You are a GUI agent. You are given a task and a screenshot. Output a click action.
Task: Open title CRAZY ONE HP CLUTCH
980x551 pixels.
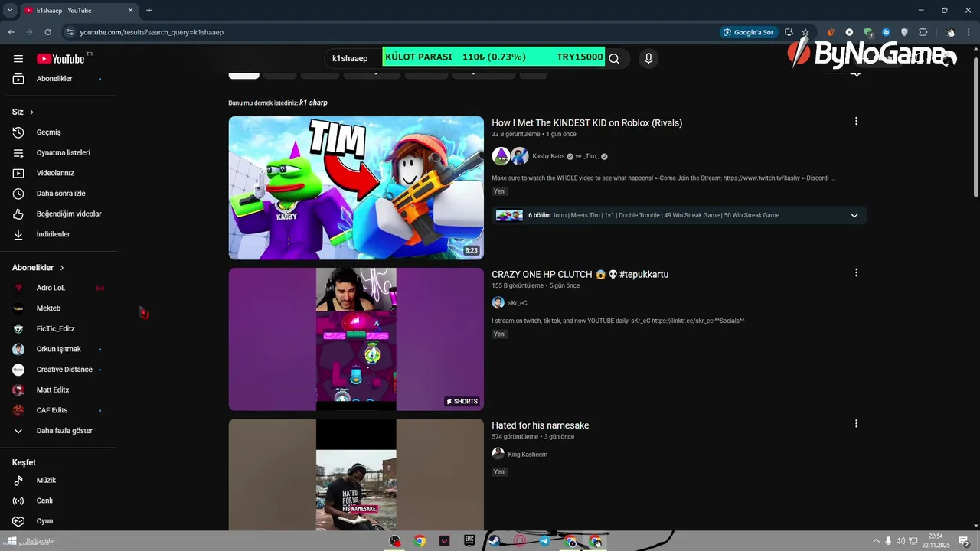tap(580, 274)
